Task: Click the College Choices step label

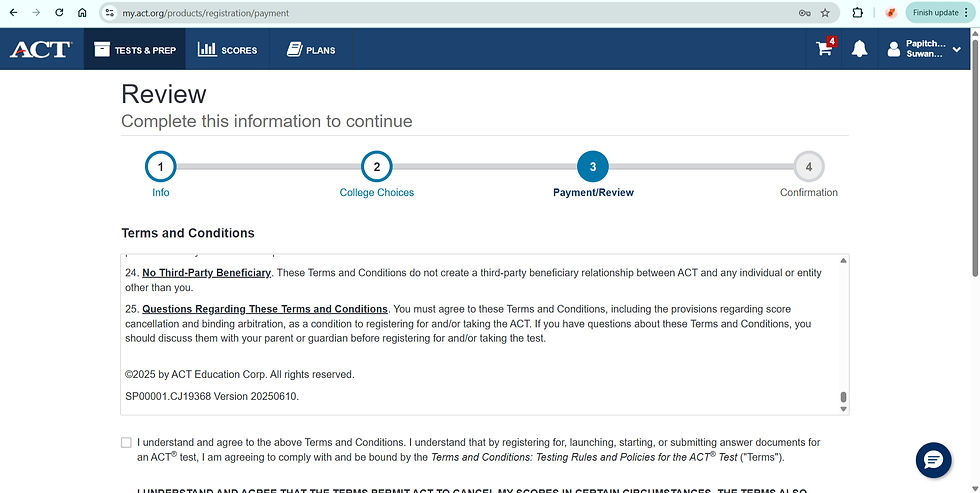Action: pyautogui.click(x=377, y=192)
